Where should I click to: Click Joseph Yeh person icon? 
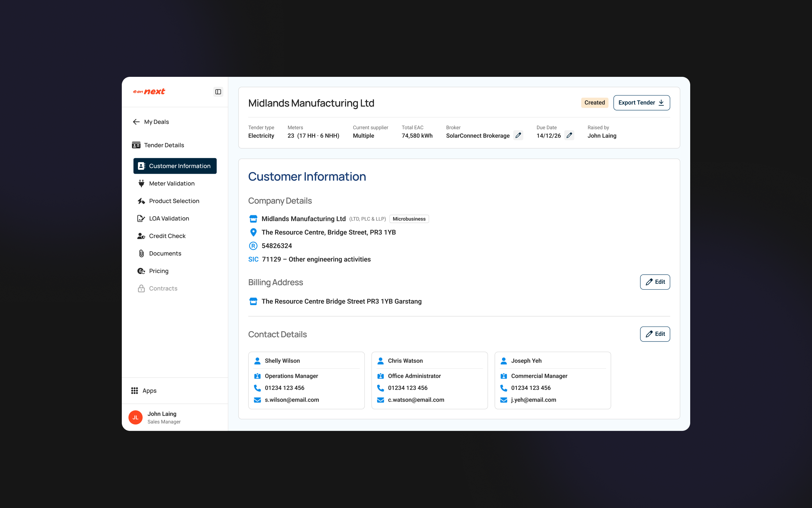[504, 361]
